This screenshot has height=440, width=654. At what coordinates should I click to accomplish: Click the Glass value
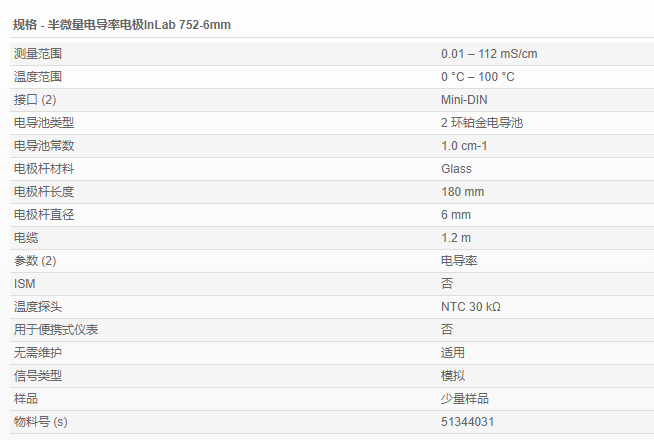pos(456,169)
